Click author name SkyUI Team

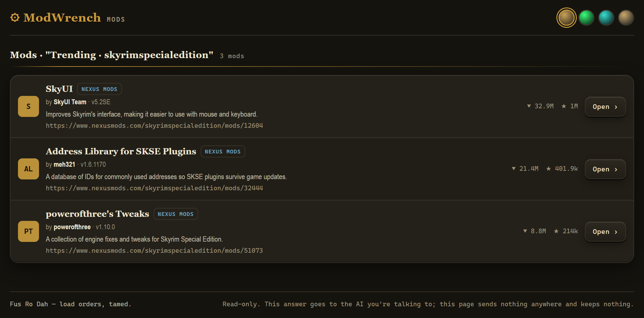(x=70, y=102)
